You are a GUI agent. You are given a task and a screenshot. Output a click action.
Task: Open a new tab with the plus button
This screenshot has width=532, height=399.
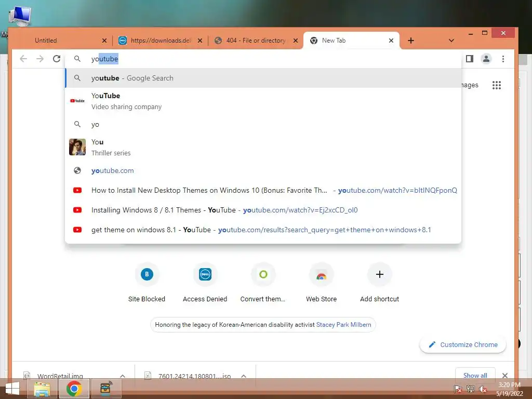coord(411,41)
